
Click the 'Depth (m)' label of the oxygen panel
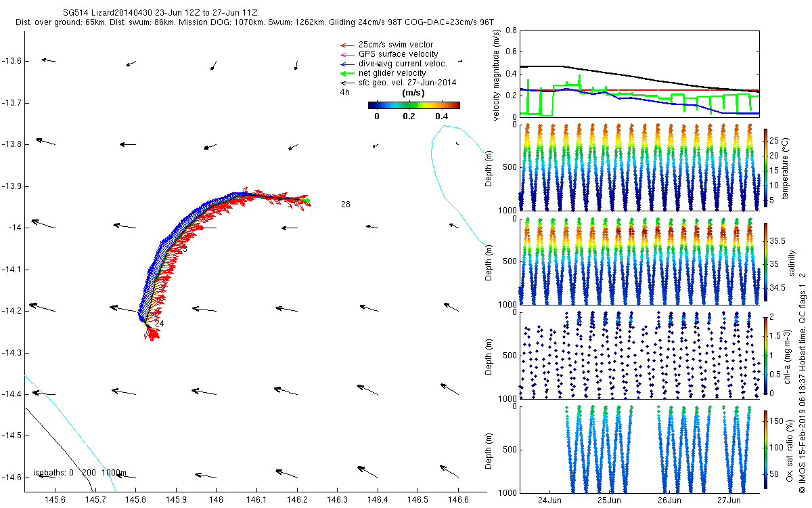pos(490,450)
